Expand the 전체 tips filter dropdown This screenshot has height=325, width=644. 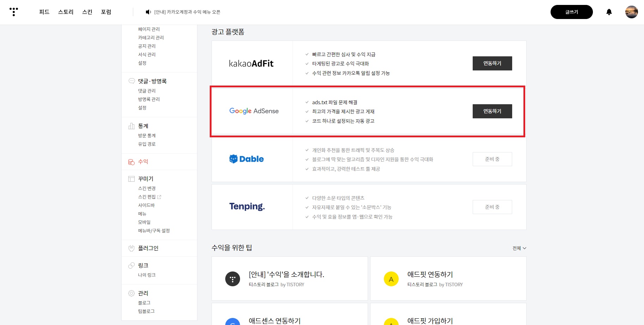click(x=519, y=248)
